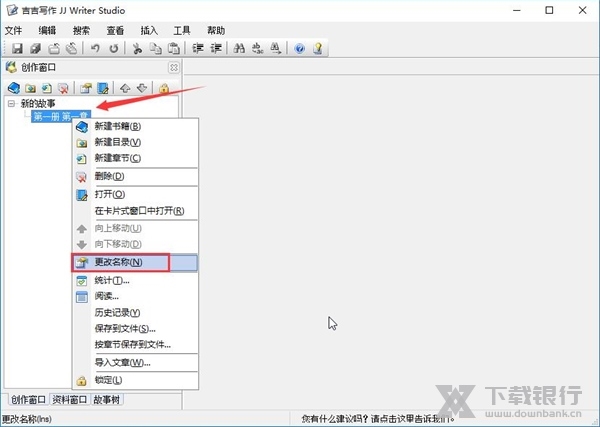The width and height of the screenshot is (600, 427).
Task: Click New Book icon in 创作窗口 toolbar
Action: point(14,88)
